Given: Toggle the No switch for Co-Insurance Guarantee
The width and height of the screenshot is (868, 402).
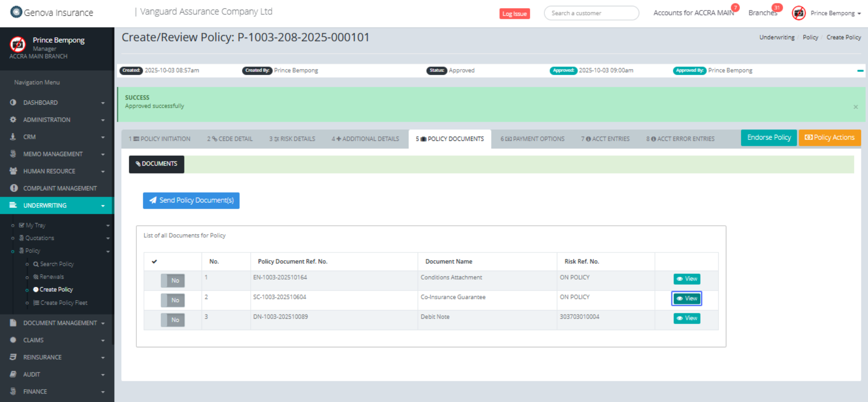Looking at the screenshot, I should click(173, 300).
